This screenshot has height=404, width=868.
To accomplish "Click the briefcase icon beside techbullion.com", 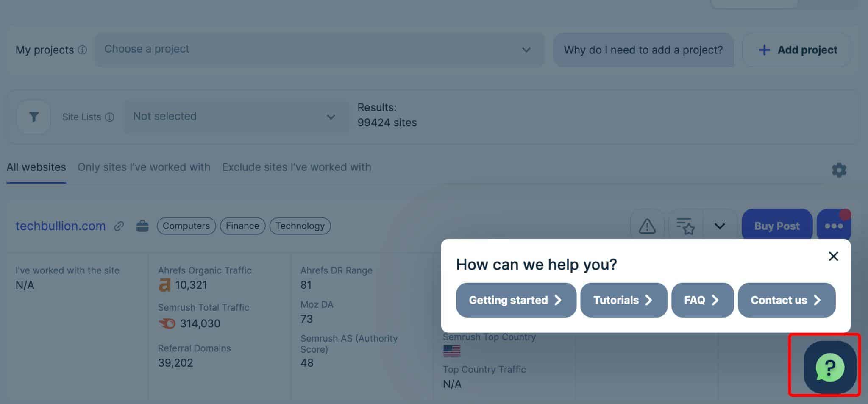I will [x=142, y=226].
